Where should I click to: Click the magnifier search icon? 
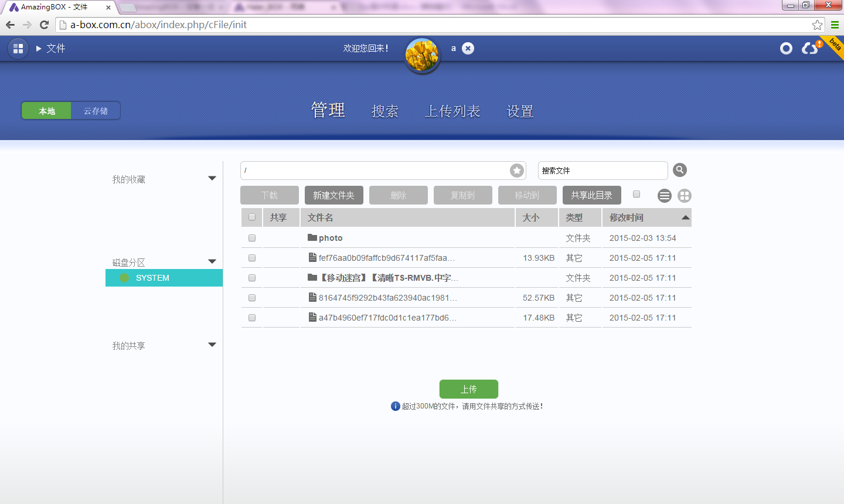pos(679,170)
